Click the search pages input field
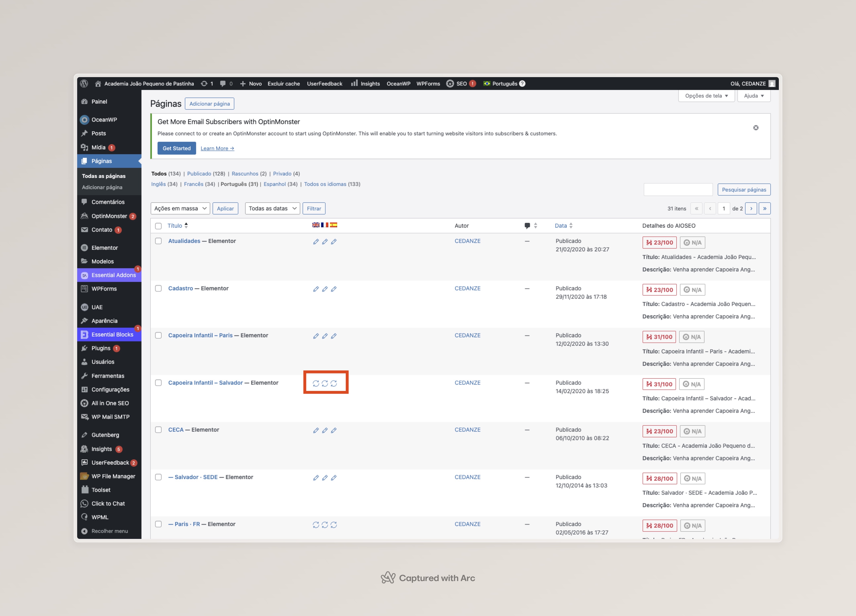 pos(678,189)
